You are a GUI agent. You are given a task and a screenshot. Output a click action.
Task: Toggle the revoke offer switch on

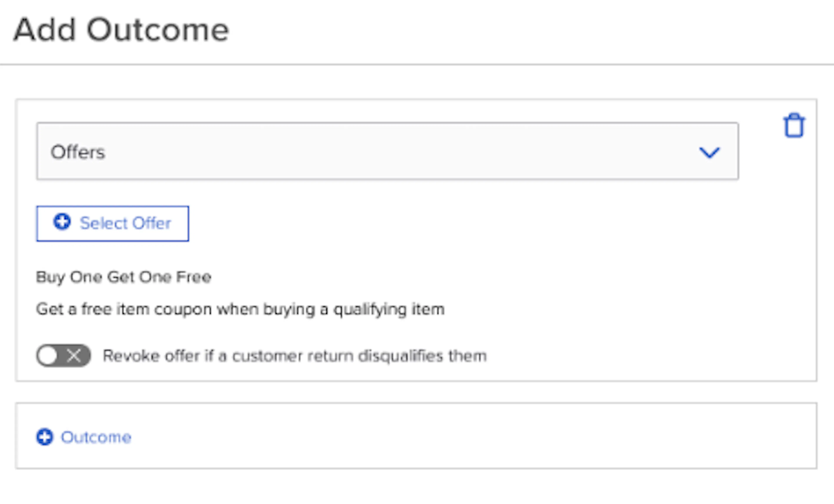64,356
